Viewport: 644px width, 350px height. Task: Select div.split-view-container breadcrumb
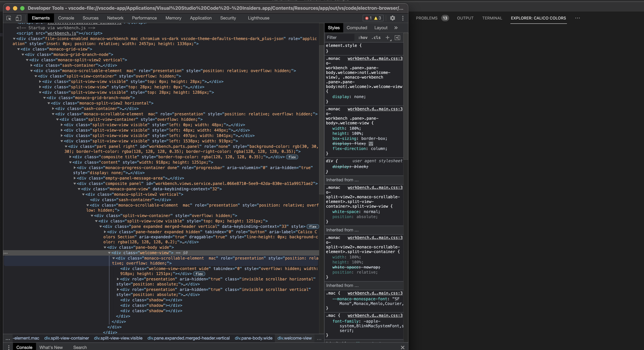pos(66,338)
